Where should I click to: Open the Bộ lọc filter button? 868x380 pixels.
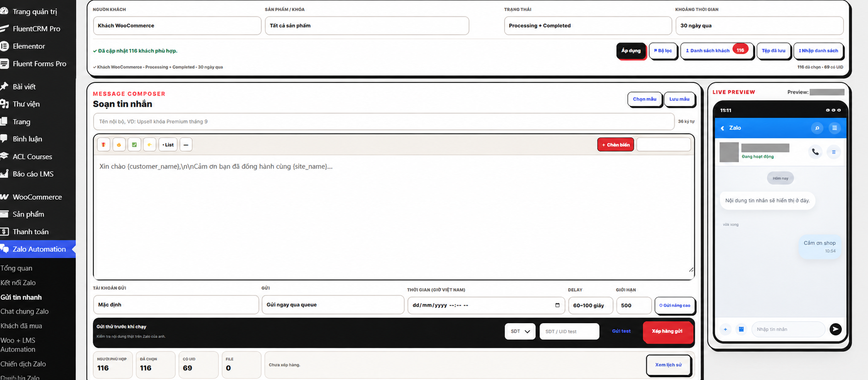(663, 51)
